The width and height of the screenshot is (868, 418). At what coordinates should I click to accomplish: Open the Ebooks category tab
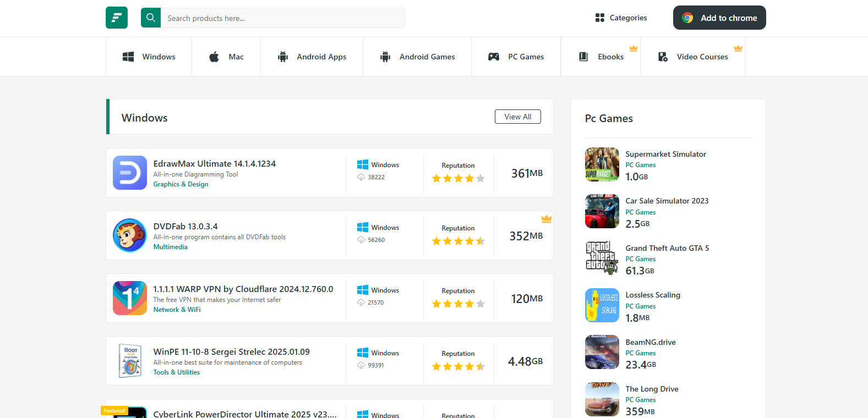[601, 57]
